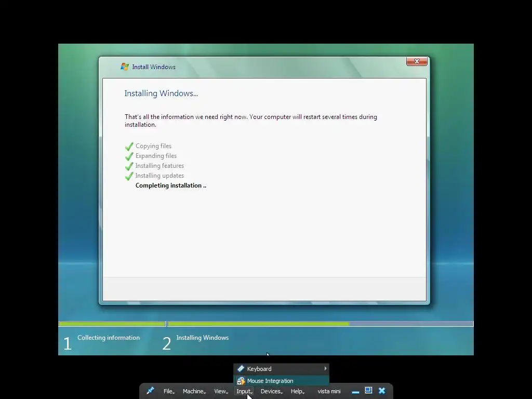Click the Mouse Integration icon
532x399 pixels.
click(241, 381)
